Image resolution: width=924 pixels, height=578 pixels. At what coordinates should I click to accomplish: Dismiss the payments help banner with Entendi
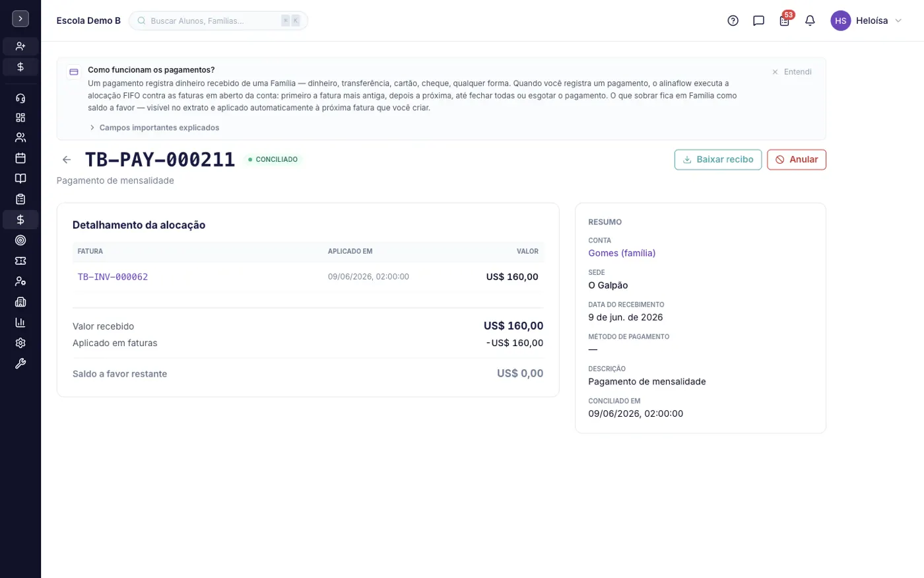[792, 71]
